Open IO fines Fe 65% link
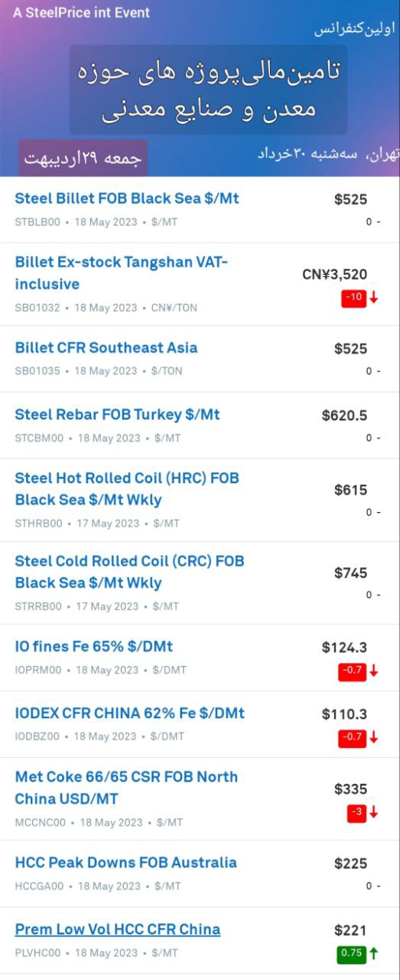Screen dimensions: 400x980 [94, 646]
